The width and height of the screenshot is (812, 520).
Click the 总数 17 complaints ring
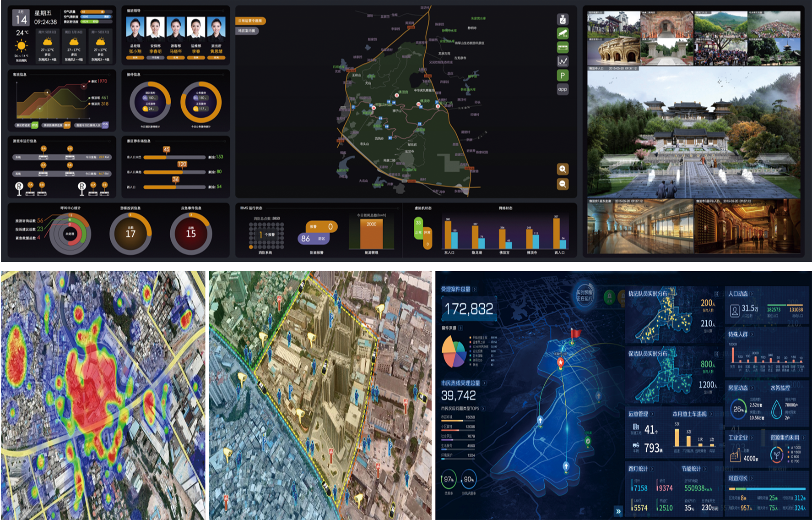pyautogui.click(x=130, y=233)
